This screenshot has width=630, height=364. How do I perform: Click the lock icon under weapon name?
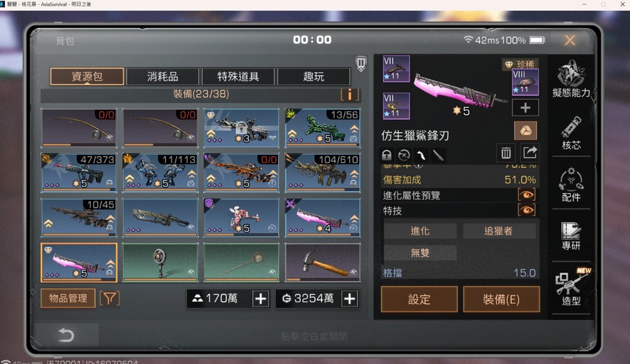386,155
